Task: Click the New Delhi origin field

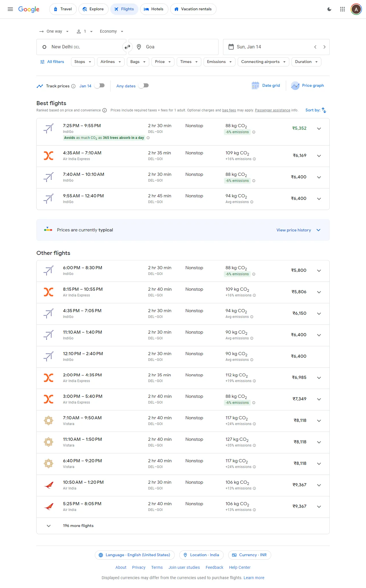Action: 81,47
